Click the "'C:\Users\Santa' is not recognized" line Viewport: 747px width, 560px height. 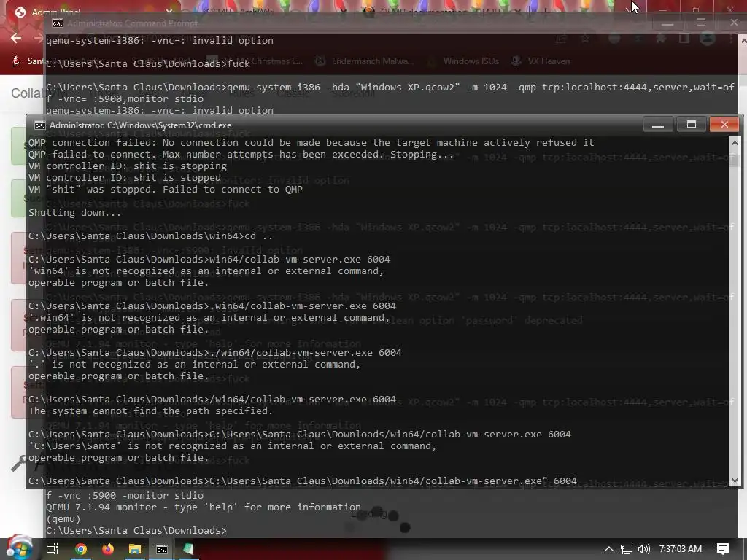point(233,446)
